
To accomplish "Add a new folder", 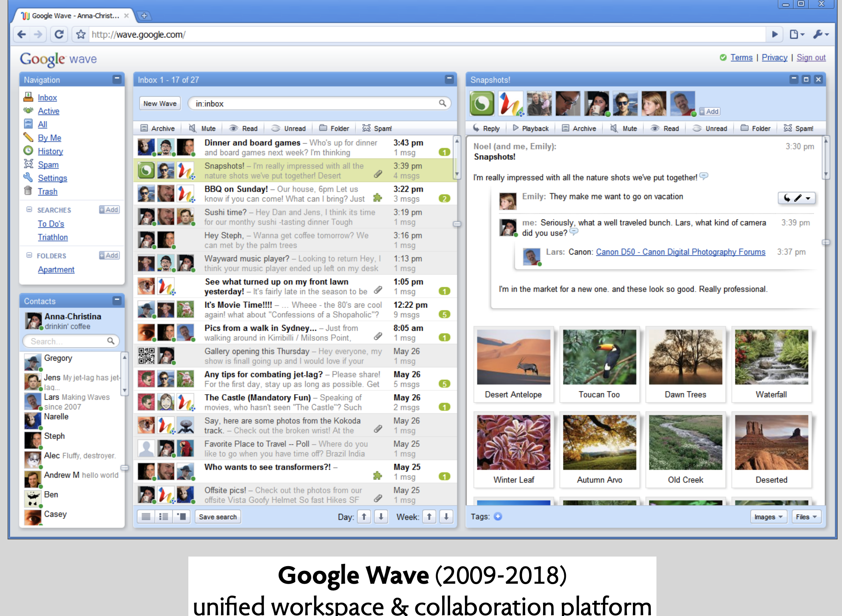I will (109, 255).
